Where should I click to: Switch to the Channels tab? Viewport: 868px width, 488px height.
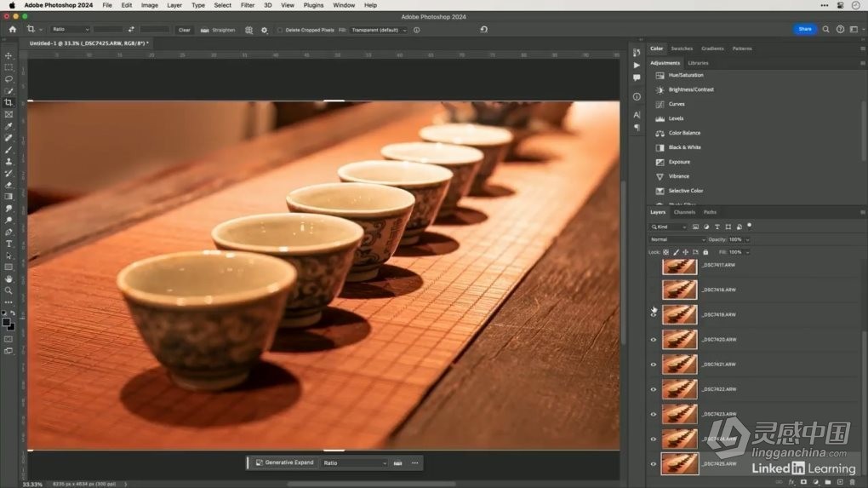pos(684,212)
